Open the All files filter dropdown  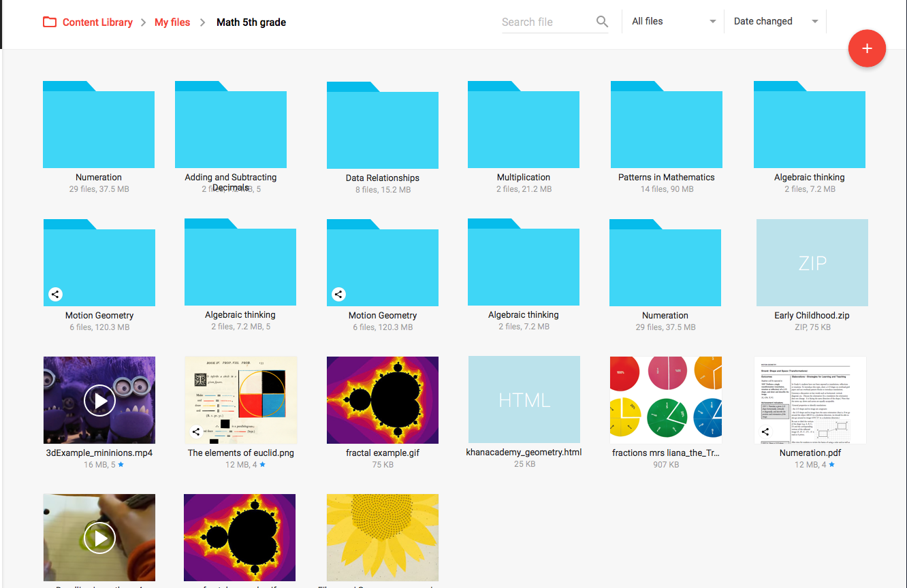pos(673,21)
